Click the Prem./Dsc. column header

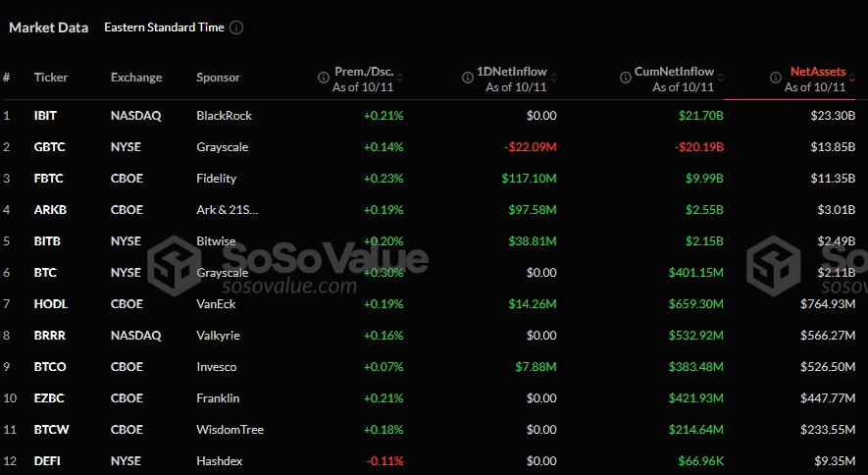(364, 72)
